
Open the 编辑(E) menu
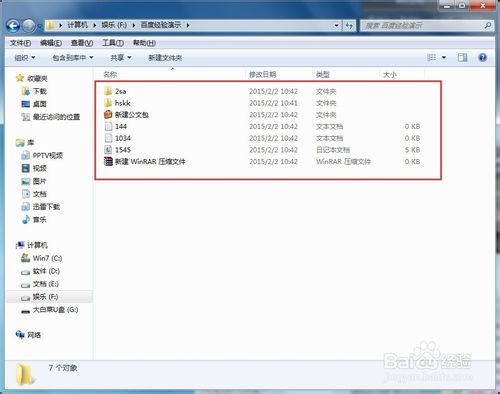click(x=51, y=43)
